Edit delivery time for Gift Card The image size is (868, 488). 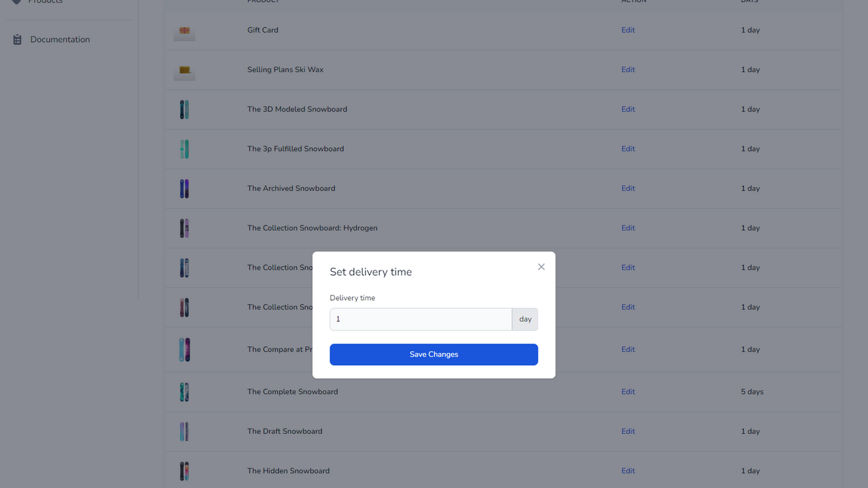[x=628, y=30]
